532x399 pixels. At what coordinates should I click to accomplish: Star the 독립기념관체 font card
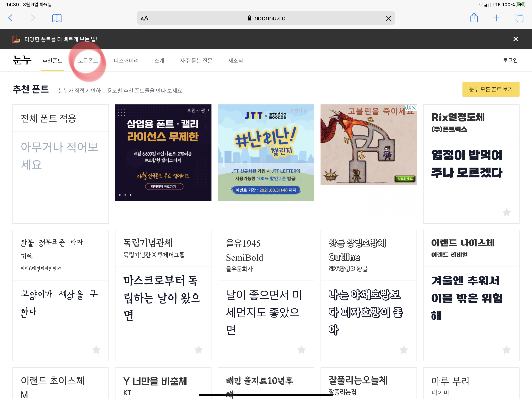199,350
